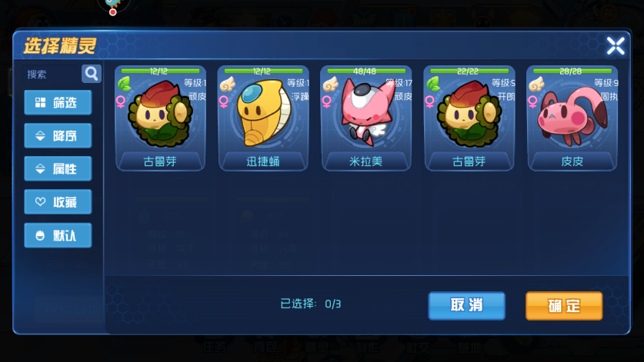Close the 选择精灵 dialog with X

616,45
